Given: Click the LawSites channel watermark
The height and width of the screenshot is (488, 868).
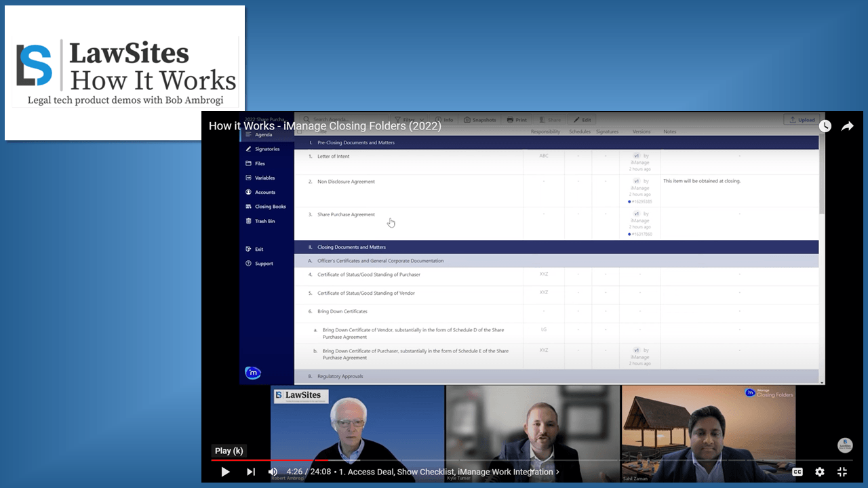Looking at the screenshot, I should tap(845, 445).
